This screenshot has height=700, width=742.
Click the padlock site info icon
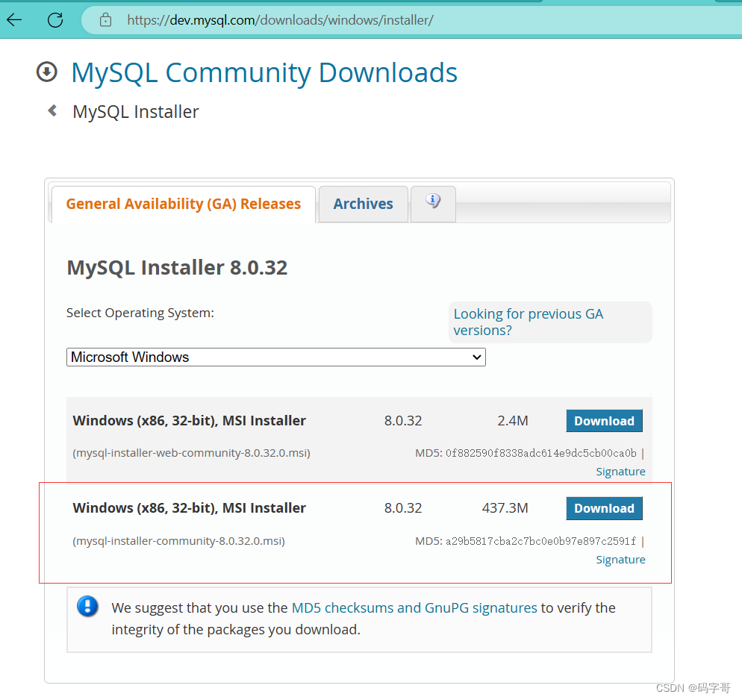(105, 20)
